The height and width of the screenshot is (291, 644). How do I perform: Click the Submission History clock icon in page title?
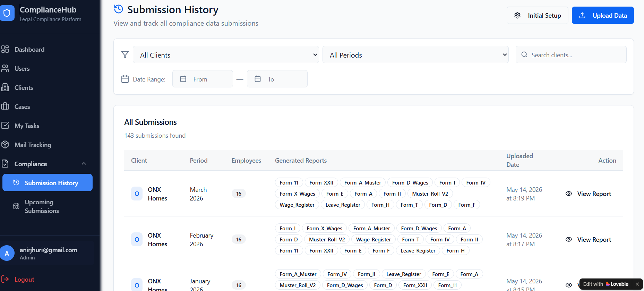click(119, 9)
